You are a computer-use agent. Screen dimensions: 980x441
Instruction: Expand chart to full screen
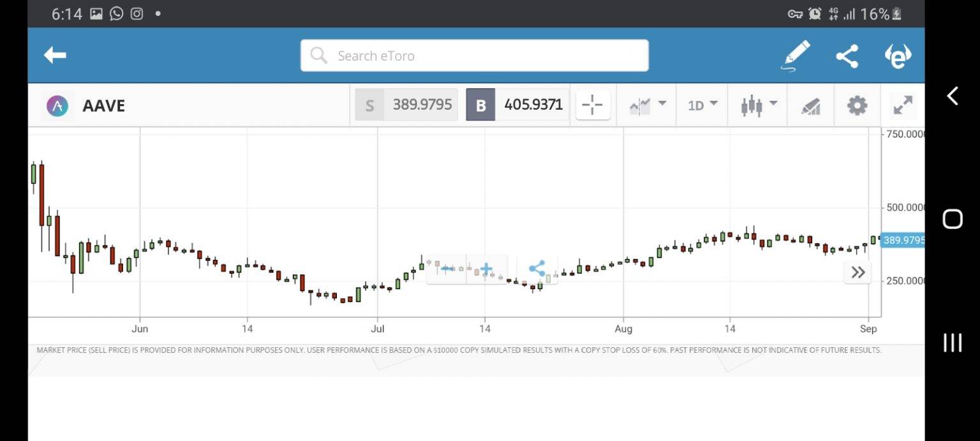pos(903,105)
